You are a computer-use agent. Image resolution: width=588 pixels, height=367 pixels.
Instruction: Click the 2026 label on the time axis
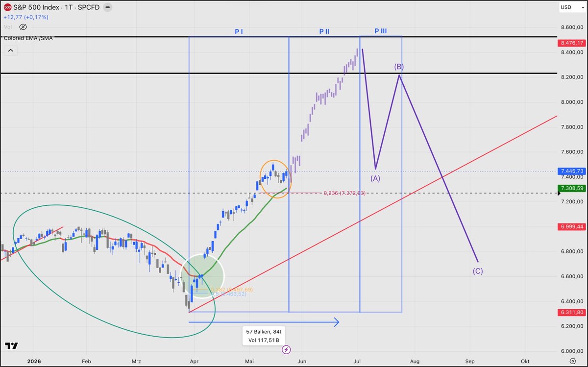tap(33, 361)
